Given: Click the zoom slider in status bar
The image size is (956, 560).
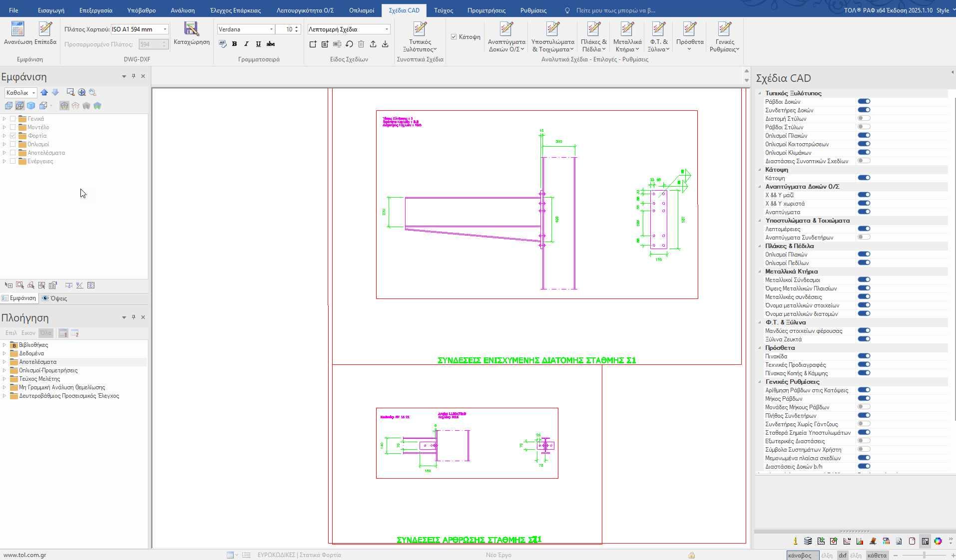Looking at the screenshot, I should 924,555.
